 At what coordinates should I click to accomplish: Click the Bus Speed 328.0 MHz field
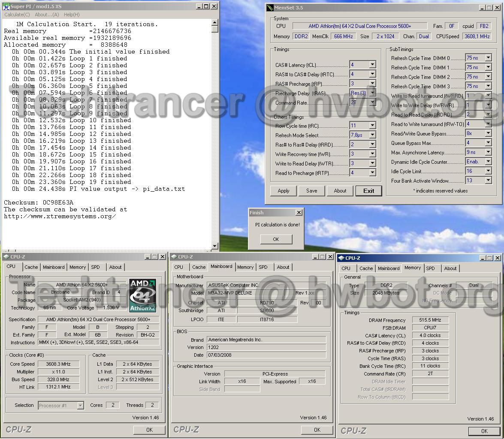pos(58,379)
